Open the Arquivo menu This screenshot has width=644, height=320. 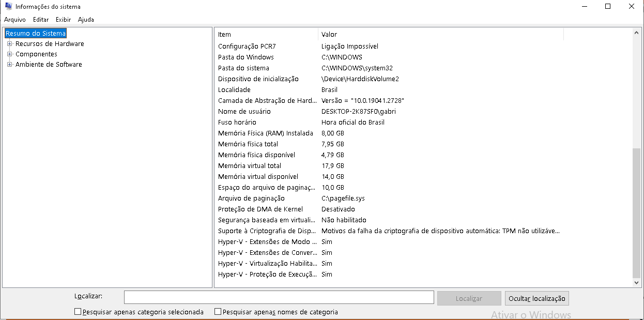pos(15,20)
